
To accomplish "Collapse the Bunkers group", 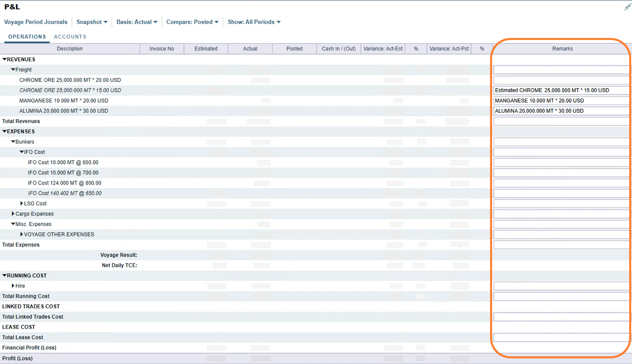I will [13, 142].
